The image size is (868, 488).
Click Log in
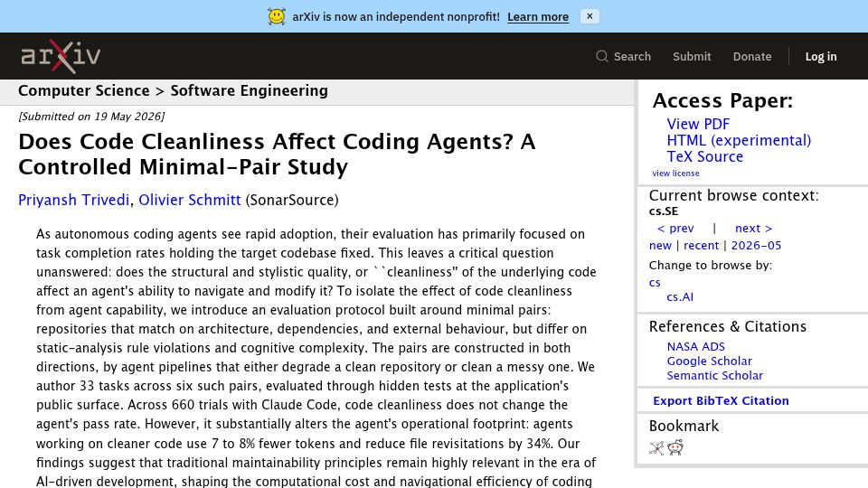[x=820, y=56]
